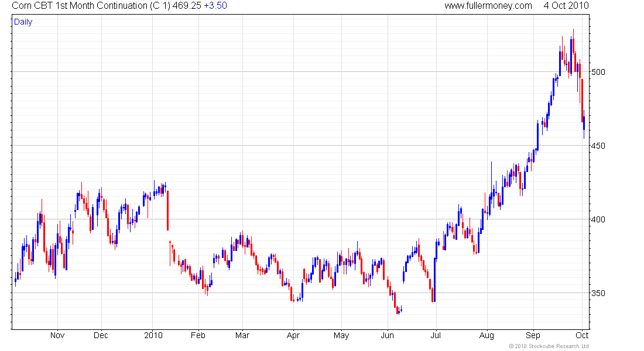The image size is (644, 351).
Task: Click the Mar label on time axis
Action: [x=242, y=335]
